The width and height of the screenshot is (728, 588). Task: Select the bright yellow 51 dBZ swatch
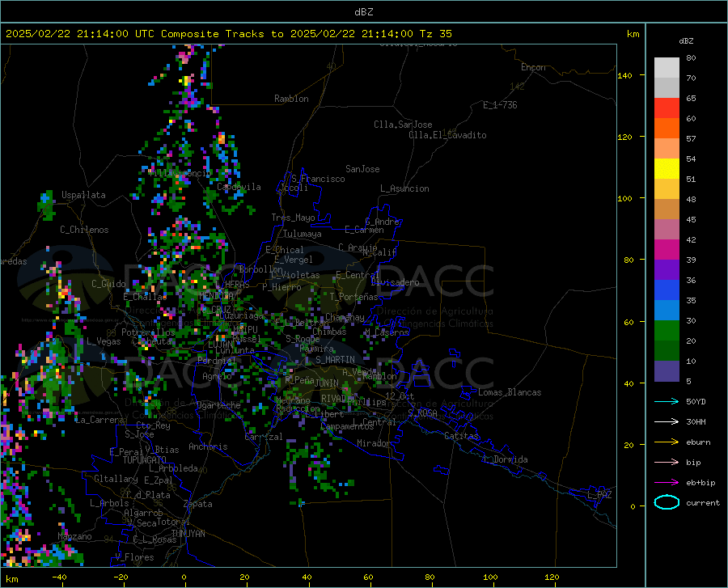tap(667, 169)
